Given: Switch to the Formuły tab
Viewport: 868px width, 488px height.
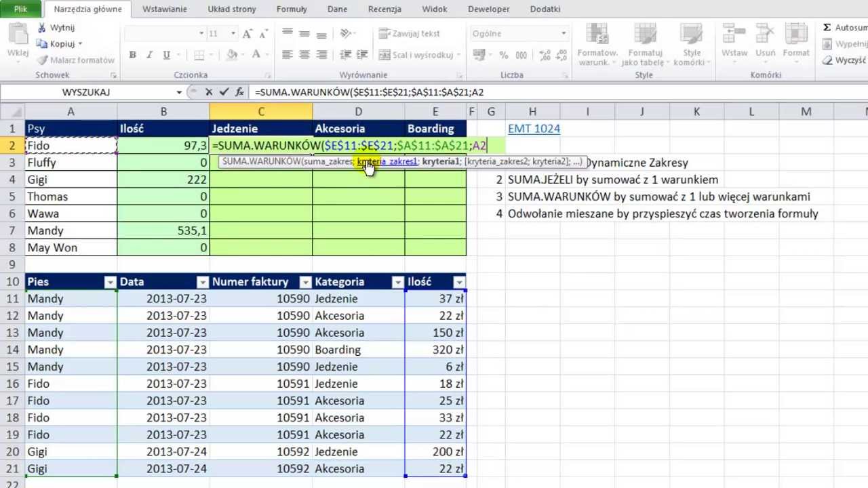Looking at the screenshot, I should click(x=292, y=9).
